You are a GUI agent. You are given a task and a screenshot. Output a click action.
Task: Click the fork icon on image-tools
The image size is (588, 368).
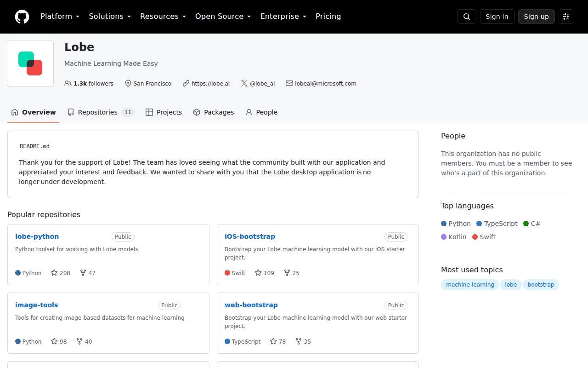tap(79, 341)
